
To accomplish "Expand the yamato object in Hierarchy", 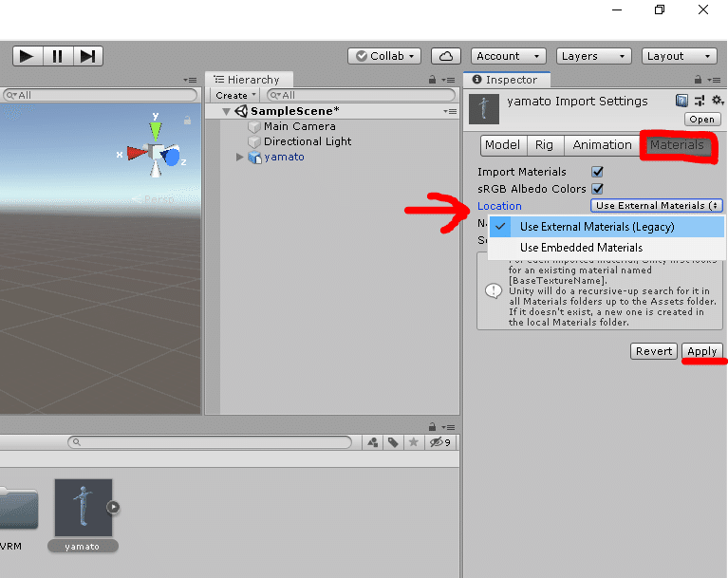I will click(239, 157).
